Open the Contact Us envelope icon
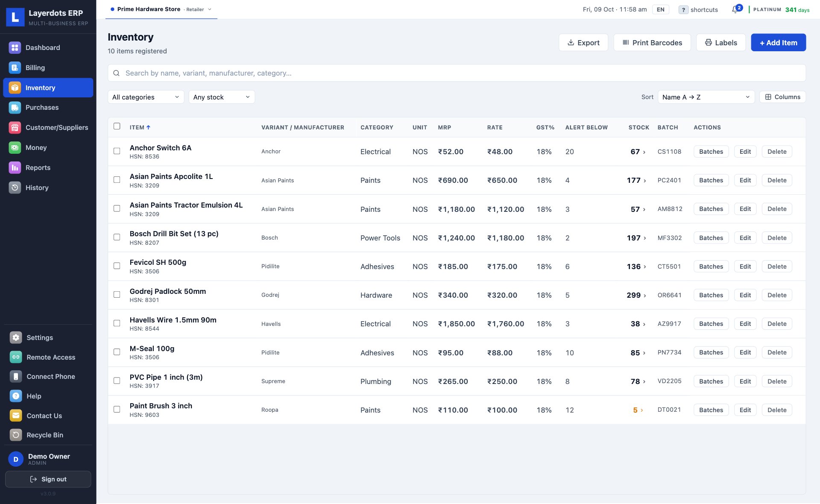 tap(16, 416)
